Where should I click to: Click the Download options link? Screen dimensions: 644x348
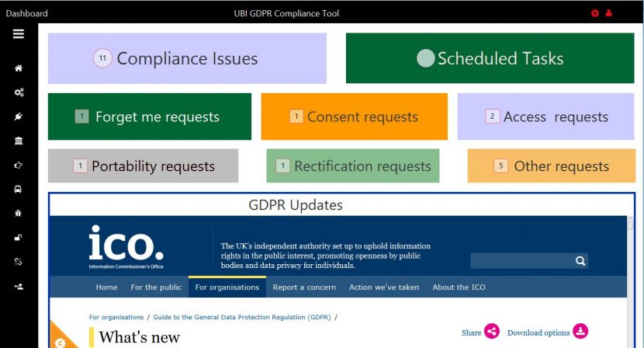538,332
